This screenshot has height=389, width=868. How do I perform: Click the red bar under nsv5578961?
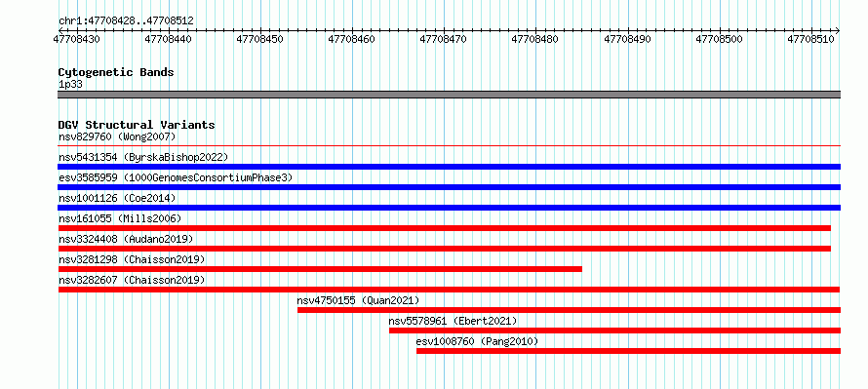(x=615, y=331)
